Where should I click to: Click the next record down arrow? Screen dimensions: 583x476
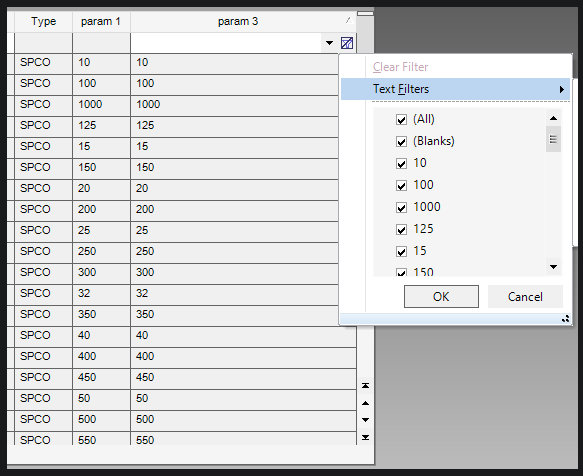(365, 420)
